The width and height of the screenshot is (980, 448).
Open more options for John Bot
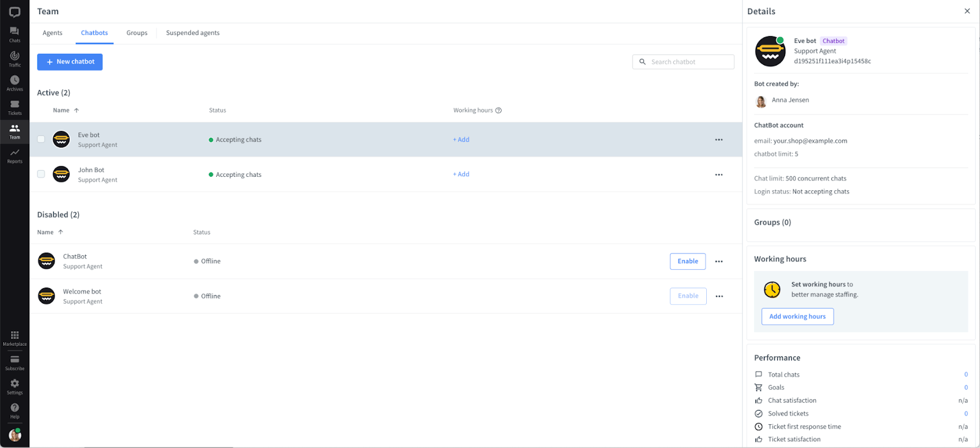click(719, 174)
